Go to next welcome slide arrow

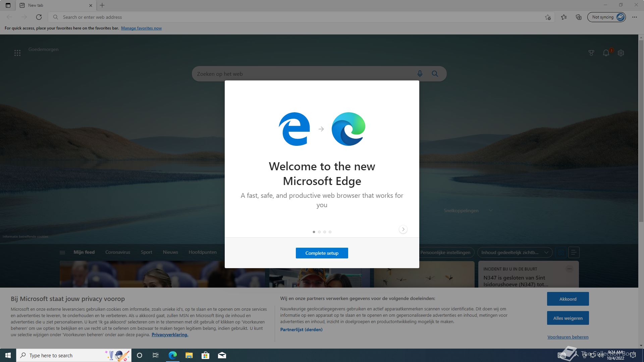[x=403, y=229]
